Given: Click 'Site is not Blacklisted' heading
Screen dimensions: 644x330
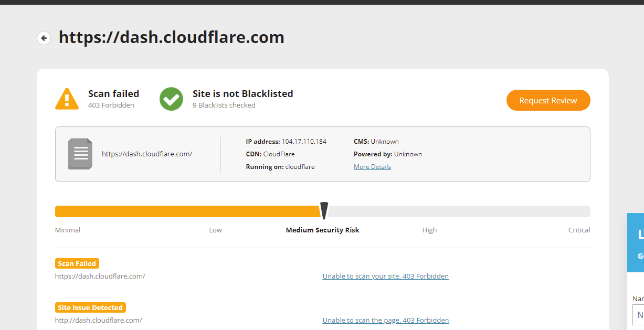Looking at the screenshot, I should click(243, 94).
